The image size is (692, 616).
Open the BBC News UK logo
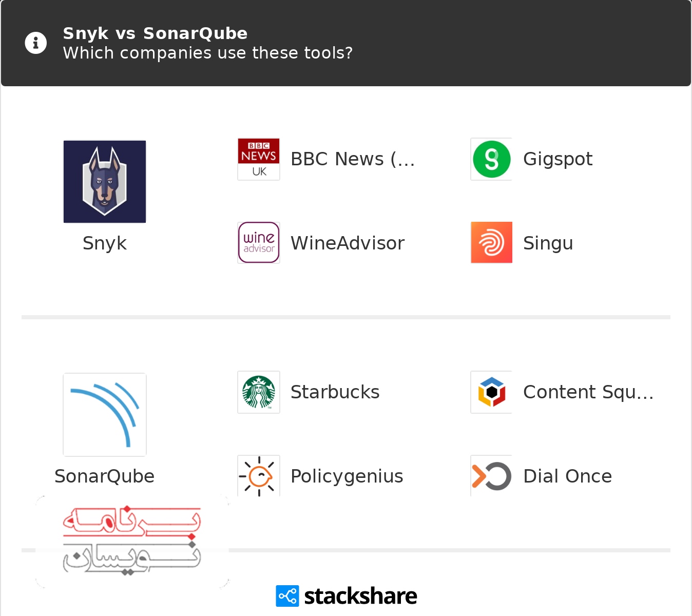[x=259, y=159]
